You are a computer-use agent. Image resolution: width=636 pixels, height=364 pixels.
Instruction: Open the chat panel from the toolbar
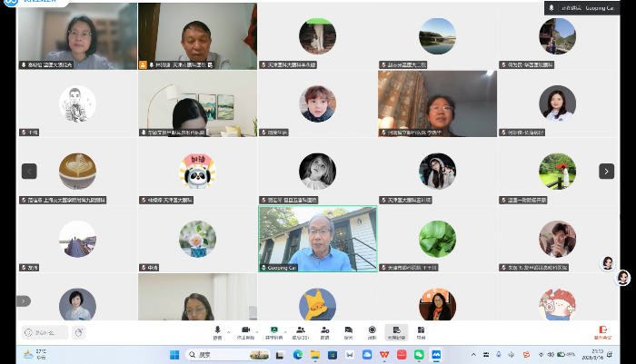(x=348, y=332)
